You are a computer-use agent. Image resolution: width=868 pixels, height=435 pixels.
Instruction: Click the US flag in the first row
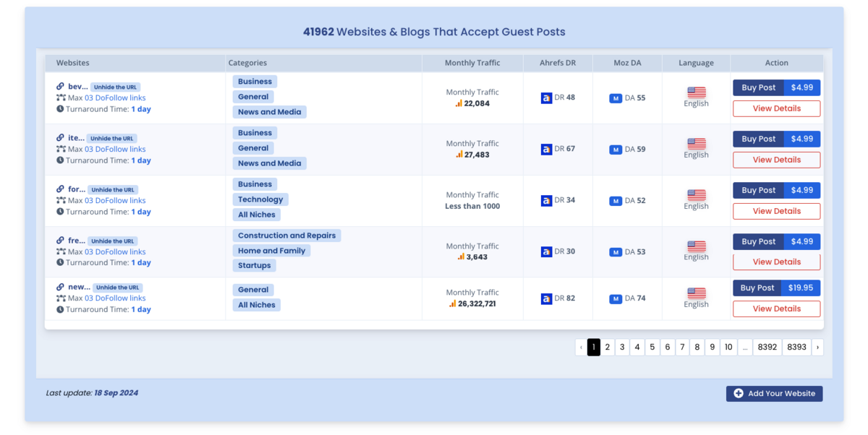[696, 92]
